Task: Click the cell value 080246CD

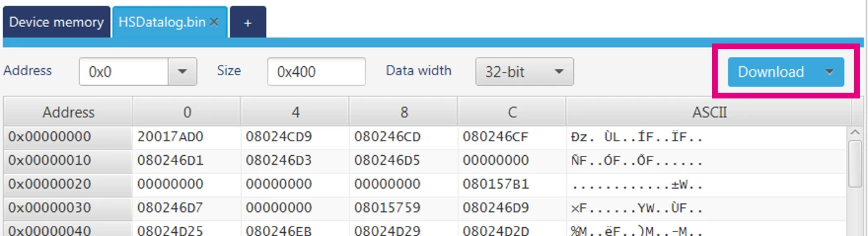Action: coord(388,137)
